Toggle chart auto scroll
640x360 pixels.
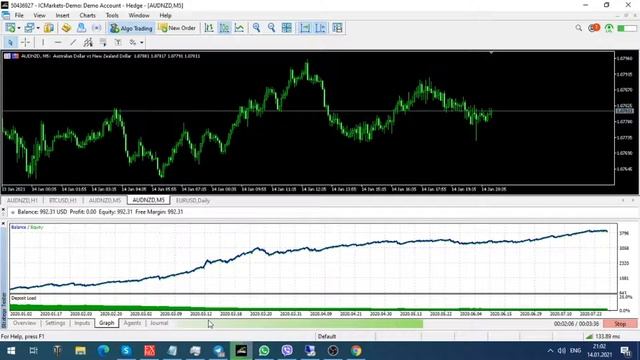305,28
